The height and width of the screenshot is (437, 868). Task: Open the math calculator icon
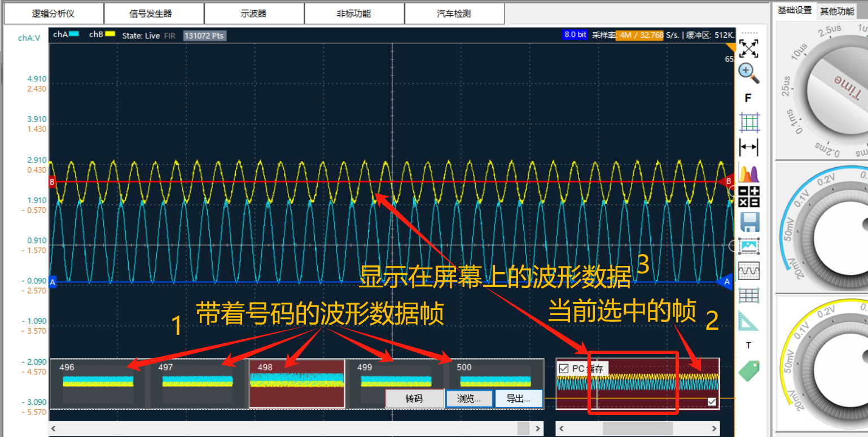pos(749,196)
